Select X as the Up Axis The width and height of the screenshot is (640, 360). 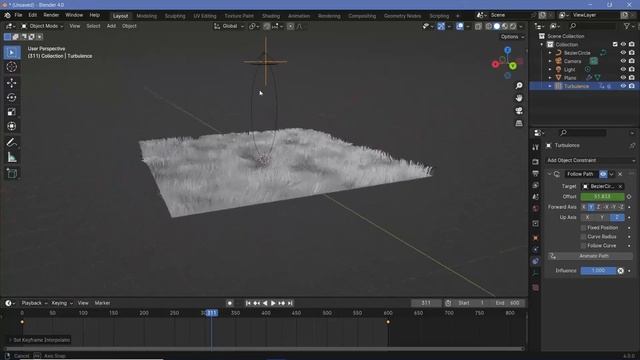(587, 217)
